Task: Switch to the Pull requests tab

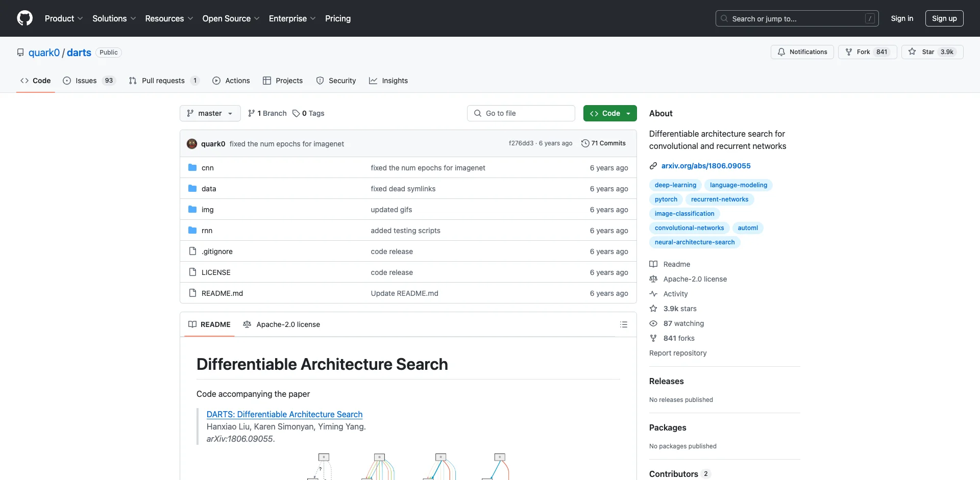Action: tap(164, 81)
